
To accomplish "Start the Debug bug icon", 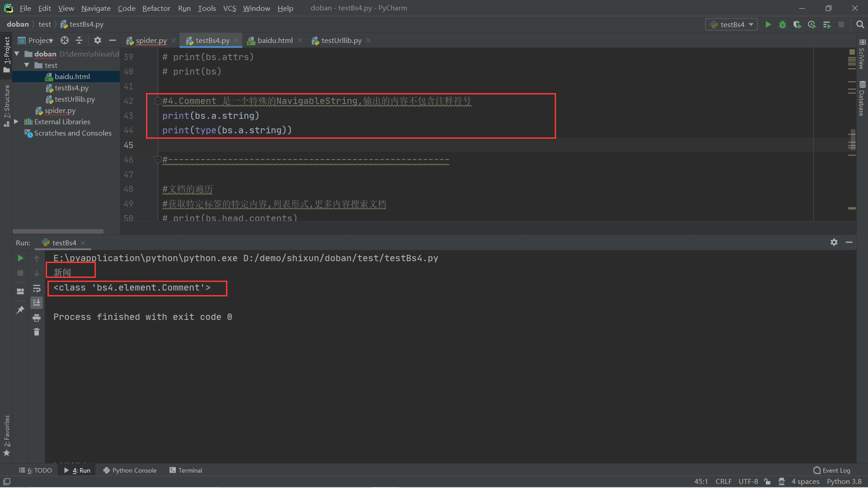I will [783, 24].
